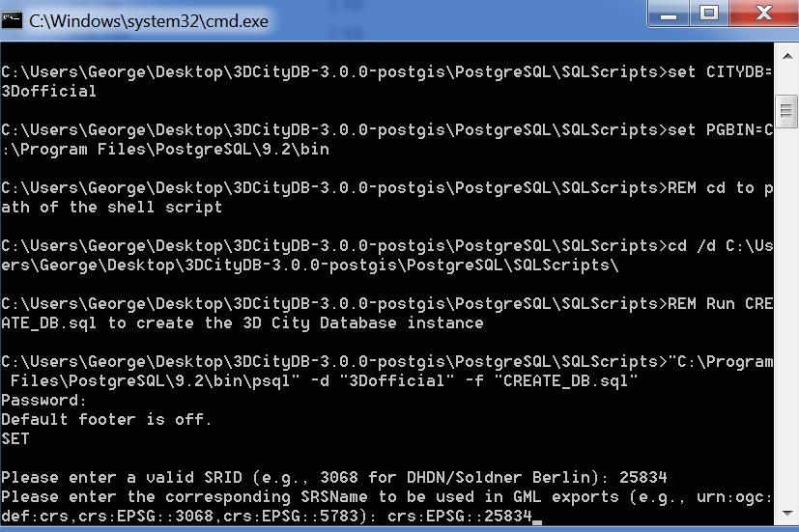
Task: Click the SET output line
Action: point(15,439)
